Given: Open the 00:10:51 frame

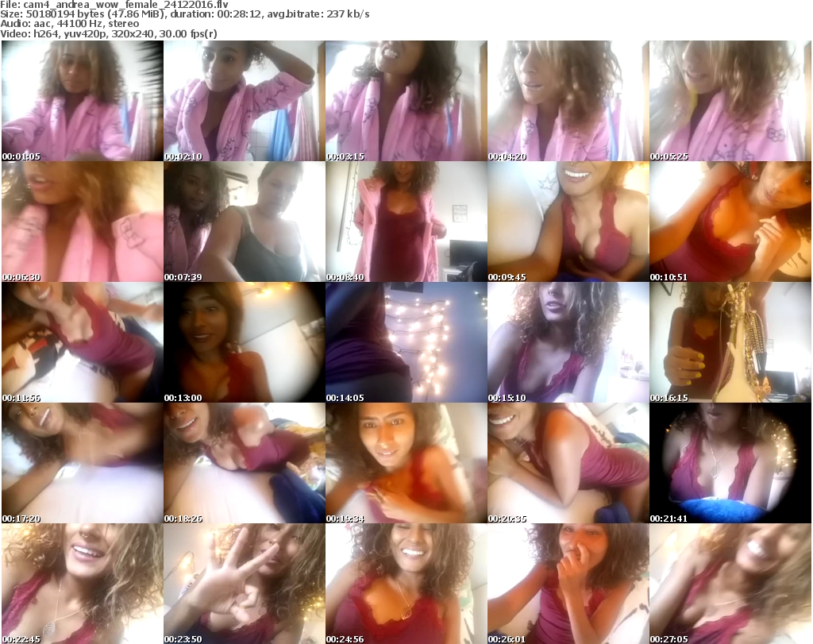Looking at the screenshot, I should [x=730, y=222].
